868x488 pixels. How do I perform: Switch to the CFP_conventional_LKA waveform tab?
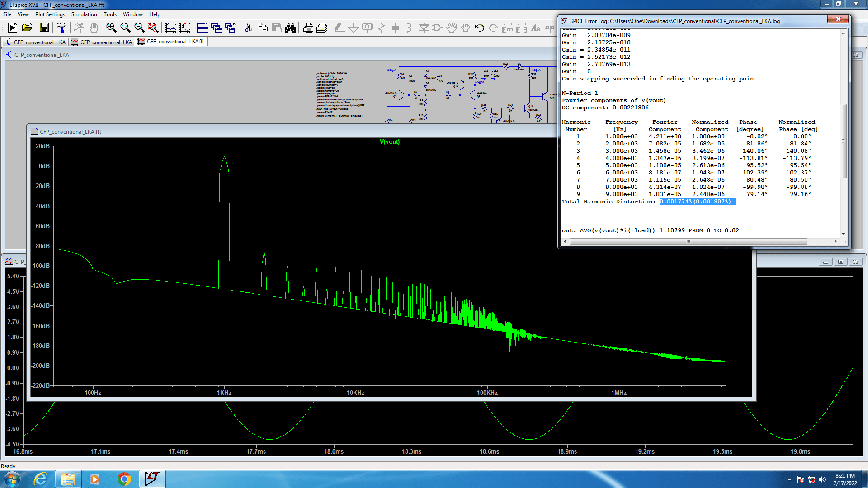[x=102, y=42]
